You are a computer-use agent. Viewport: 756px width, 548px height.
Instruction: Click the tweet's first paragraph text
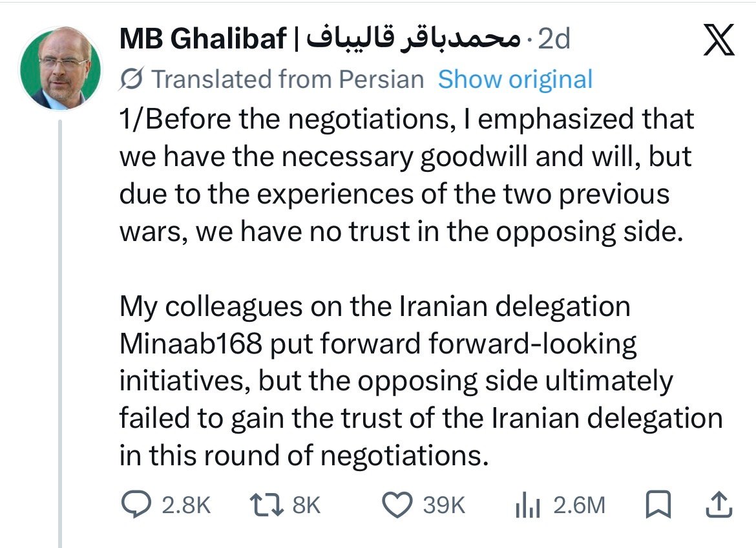click(401, 176)
